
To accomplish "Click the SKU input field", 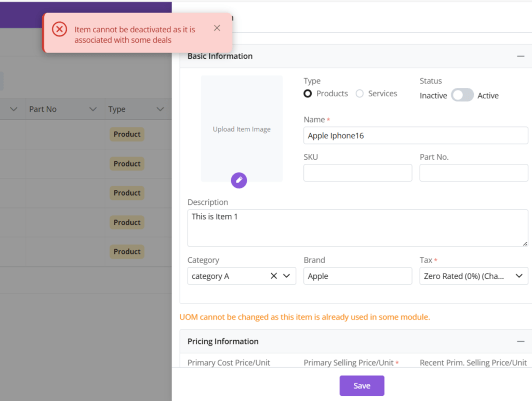I will click(x=357, y=173).
